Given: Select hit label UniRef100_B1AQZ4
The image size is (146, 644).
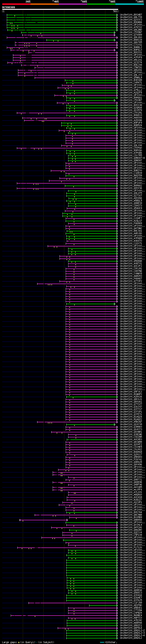Looking at the screenshot, I should (x=131, y=417).
